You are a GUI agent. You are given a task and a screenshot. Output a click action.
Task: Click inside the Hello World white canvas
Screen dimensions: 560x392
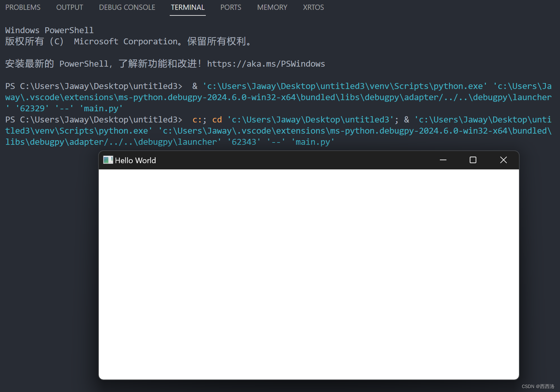309,274
